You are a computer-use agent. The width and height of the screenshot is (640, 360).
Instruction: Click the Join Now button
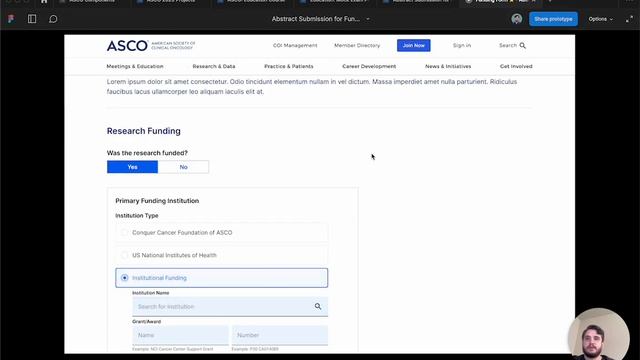coord(413,45)
